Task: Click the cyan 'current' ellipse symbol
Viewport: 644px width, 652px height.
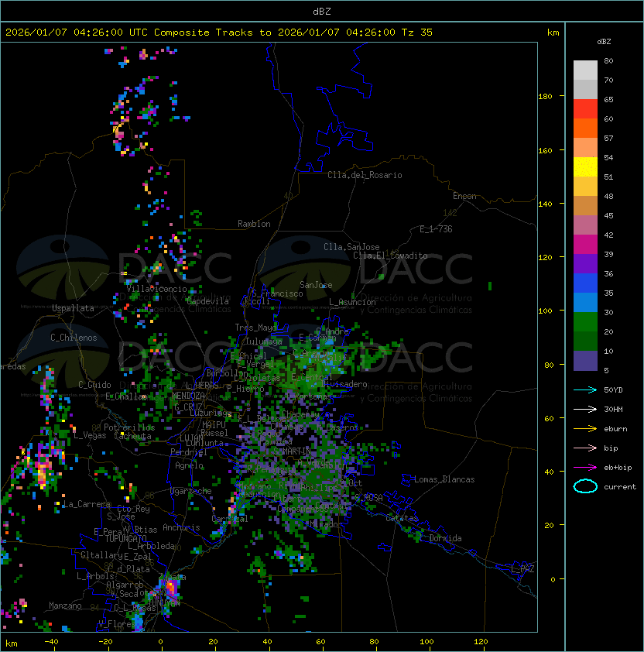Action: (585, 486)
